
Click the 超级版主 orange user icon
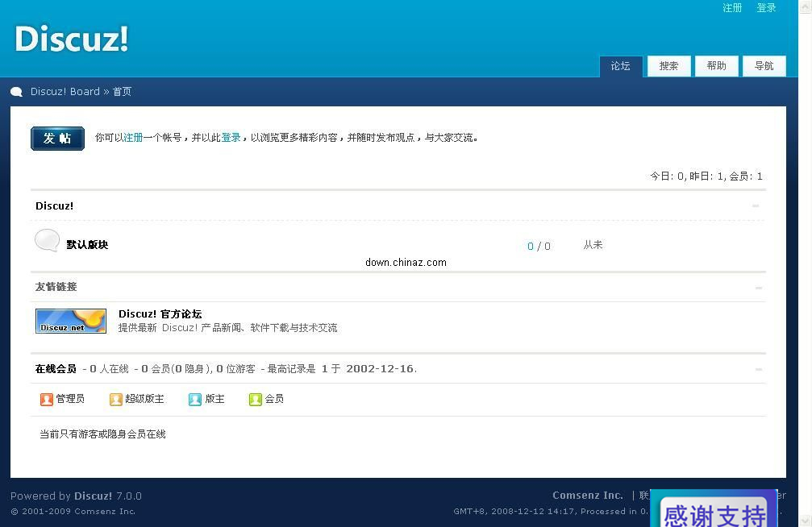click(116, 399)
